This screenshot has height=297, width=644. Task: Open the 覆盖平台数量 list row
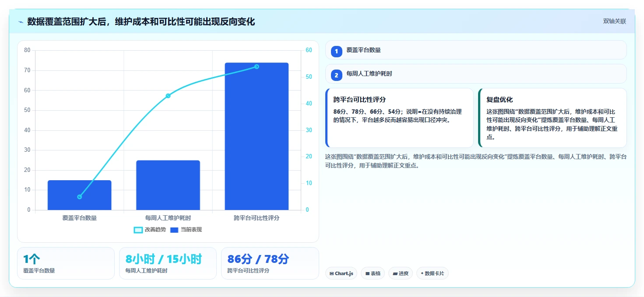click(x=476, y=50)
